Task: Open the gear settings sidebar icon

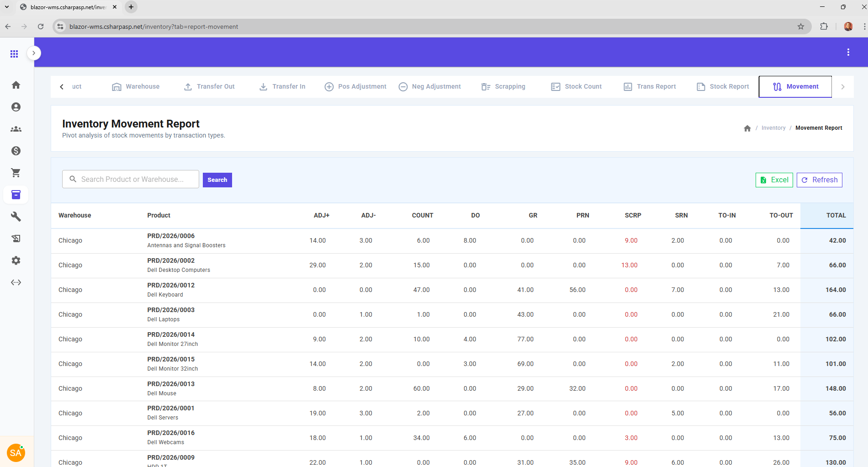Action: pos(16,260)
